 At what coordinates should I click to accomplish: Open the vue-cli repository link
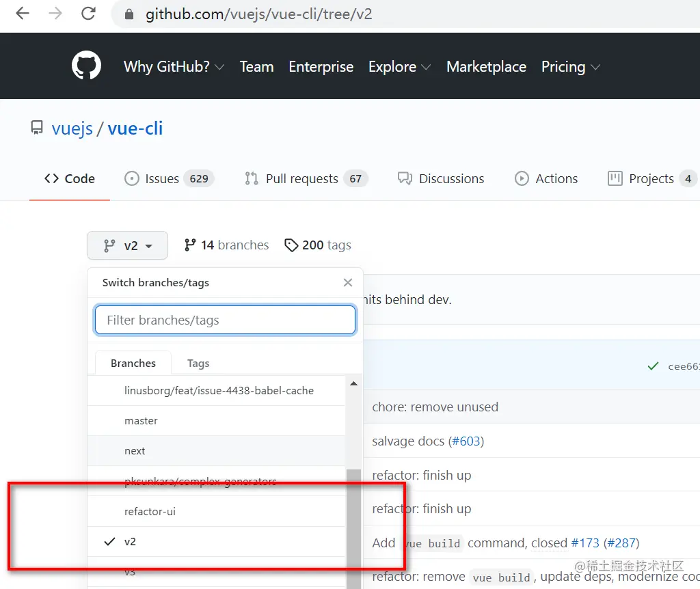(135, 128)
